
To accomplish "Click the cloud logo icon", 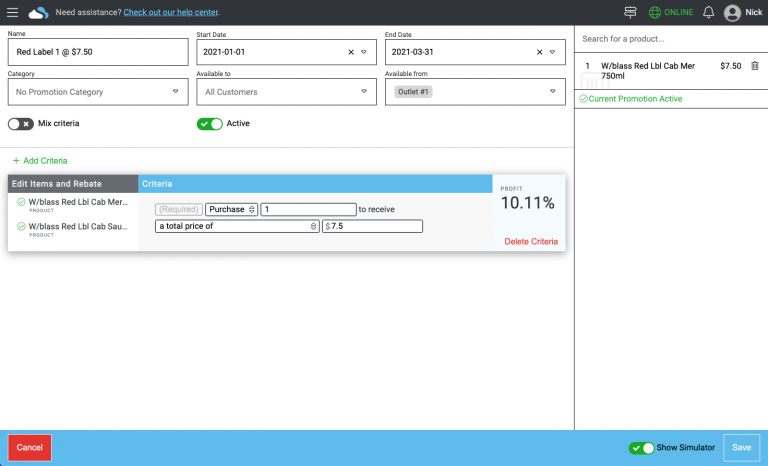I will tap(37, 13).
